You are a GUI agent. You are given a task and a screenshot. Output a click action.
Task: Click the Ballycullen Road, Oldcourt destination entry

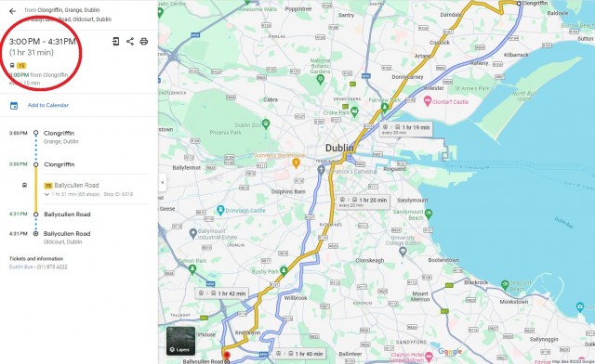coord(67,238)
